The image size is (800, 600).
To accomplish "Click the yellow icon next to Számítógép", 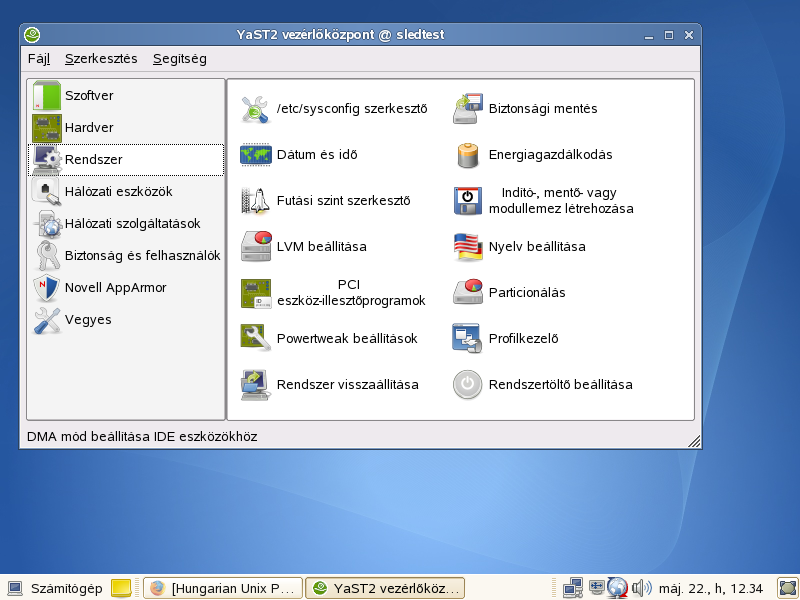I will [x=121, y=588].
